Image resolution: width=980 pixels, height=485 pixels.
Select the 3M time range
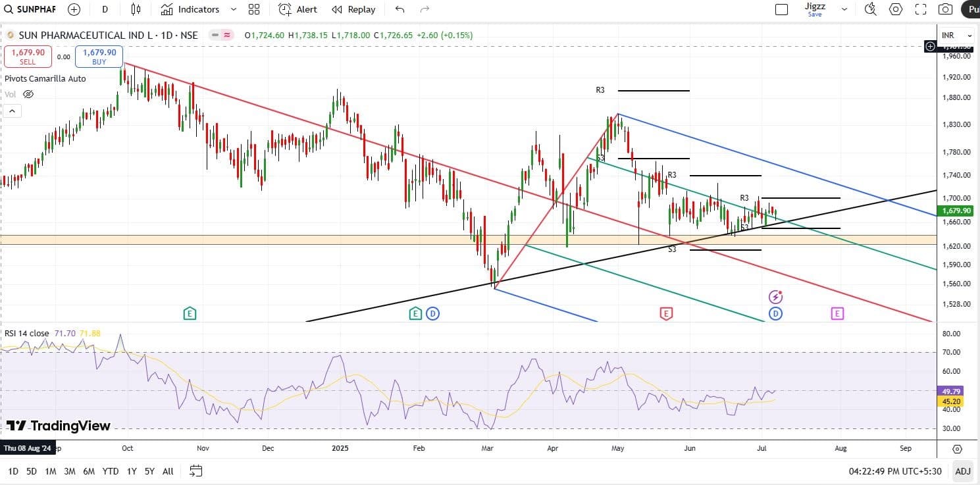(x=69, y=471)
